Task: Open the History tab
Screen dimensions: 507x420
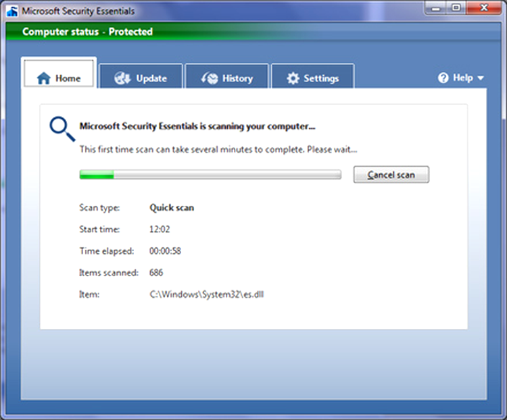Action: (227, 76)
